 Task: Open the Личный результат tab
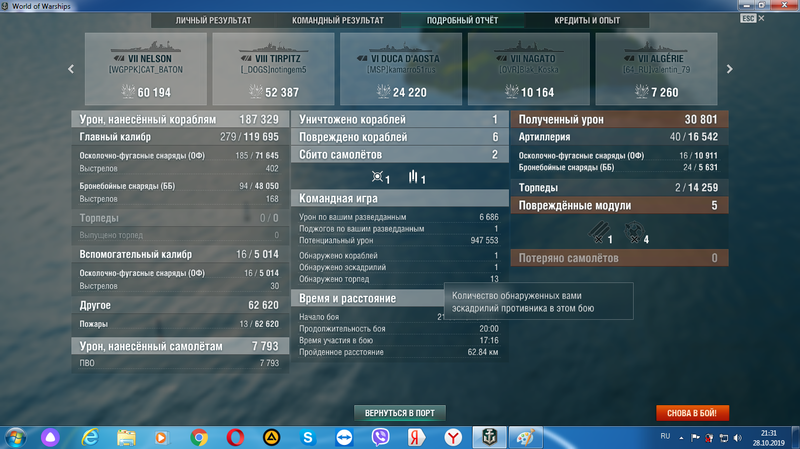(213, 20)
